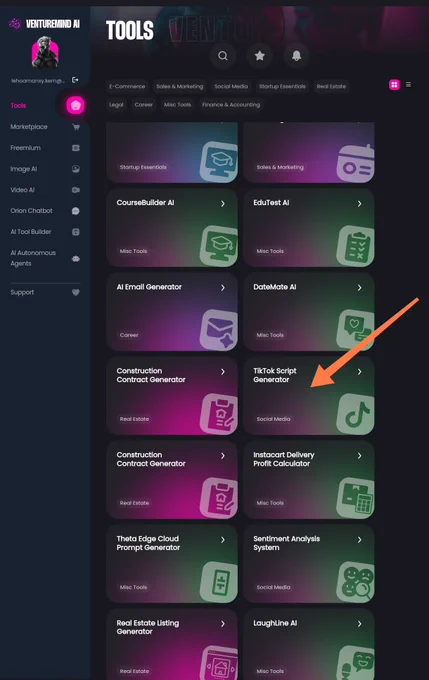Click the Orion Chatbot bubble icon
This screenshot has width=429, height=680.
click(x=76, y=211)
